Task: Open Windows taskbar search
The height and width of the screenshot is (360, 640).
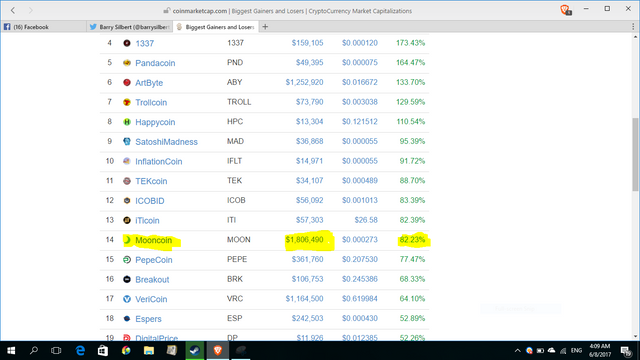Action: pos(34,351)
